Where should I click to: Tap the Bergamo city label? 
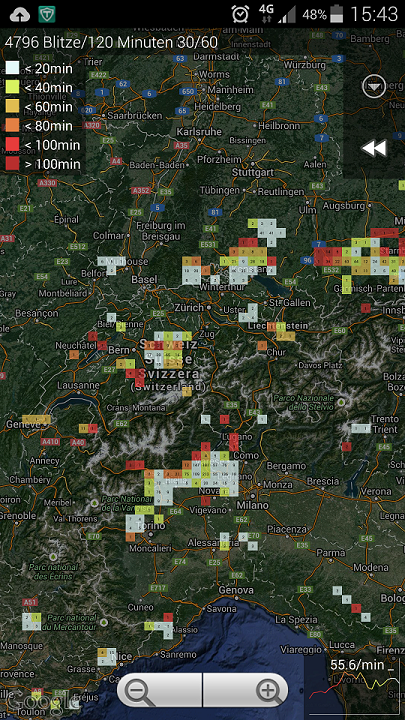point(286,466)
